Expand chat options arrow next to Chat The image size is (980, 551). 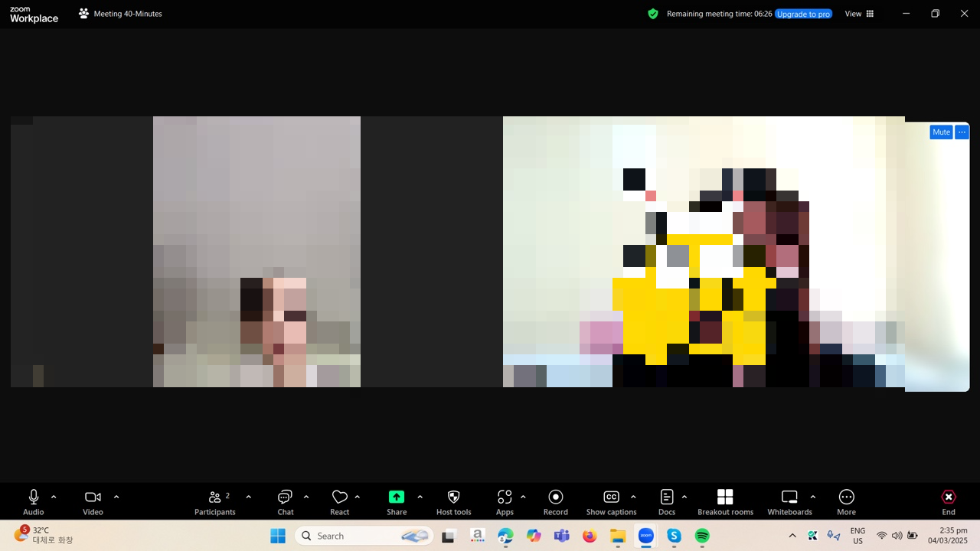coord(306,497)
